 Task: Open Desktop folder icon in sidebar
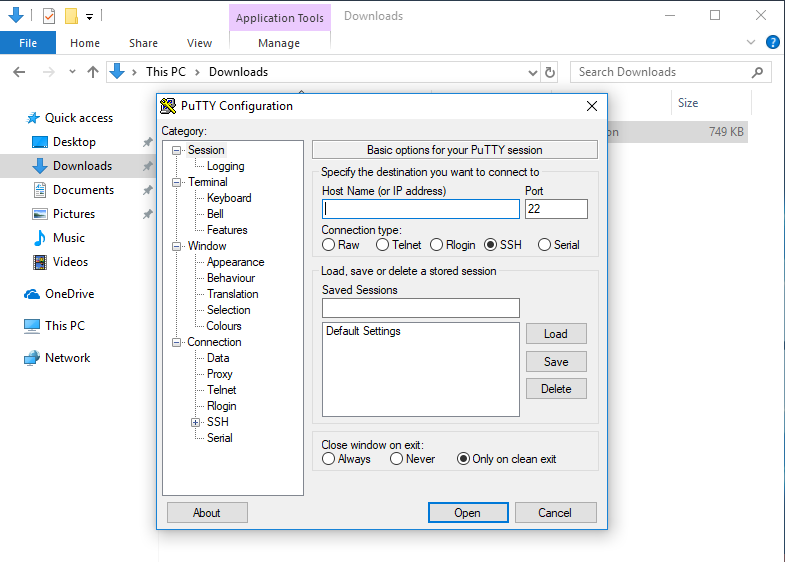(x=40, y=142)
